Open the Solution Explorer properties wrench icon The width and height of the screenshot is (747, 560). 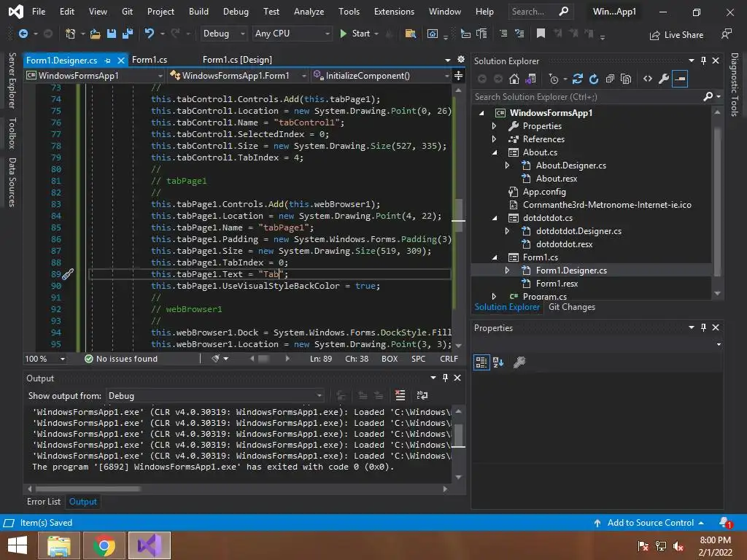(x=663, y=79)
